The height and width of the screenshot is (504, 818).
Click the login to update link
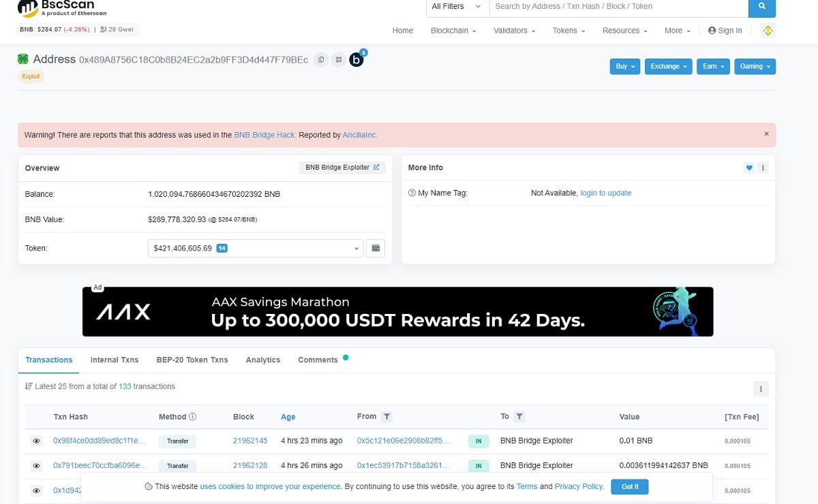coord(606,193)
